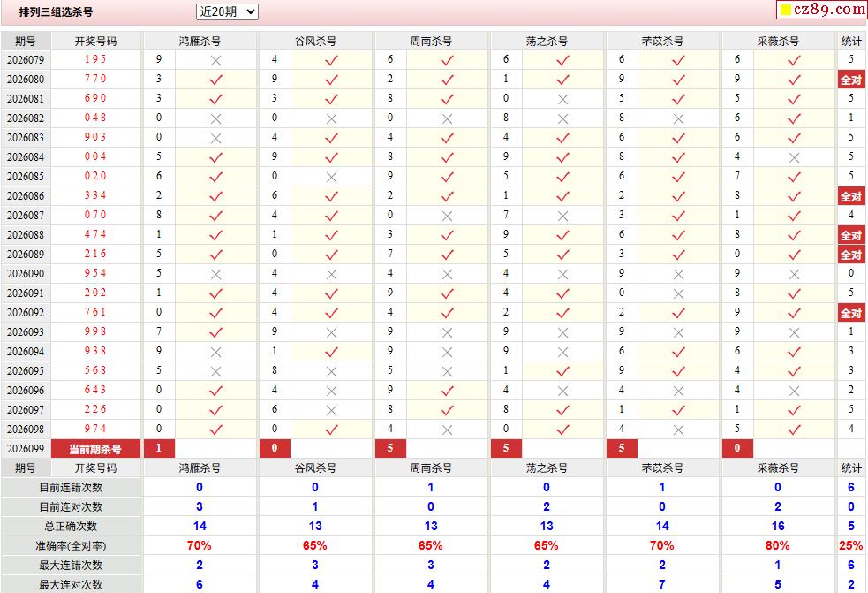Click the 全对 badge in row 2026088

coord(851,235)
